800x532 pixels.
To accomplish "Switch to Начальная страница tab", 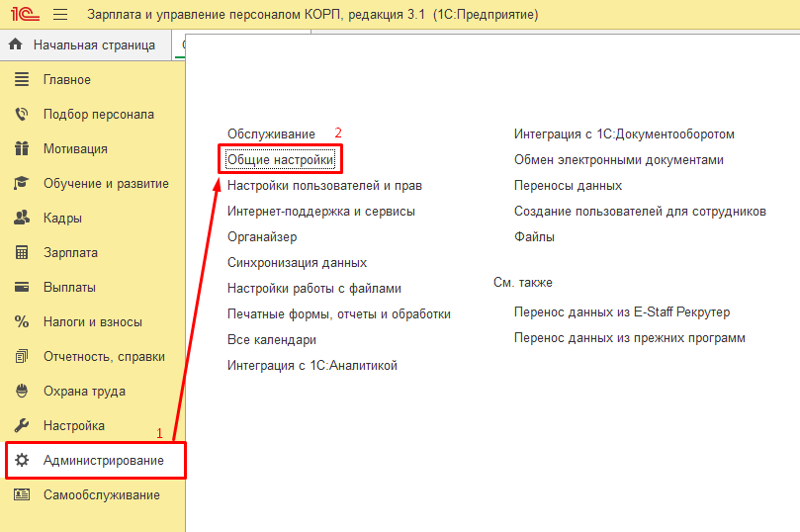I will (x=86, y=44).
